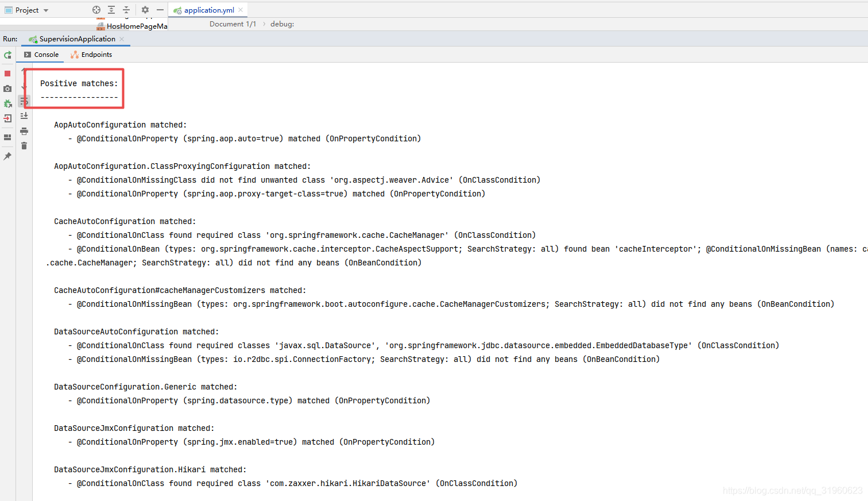Click the Print console output icon
The width and height of the screenshot is (868, 501).
(24, 131)
